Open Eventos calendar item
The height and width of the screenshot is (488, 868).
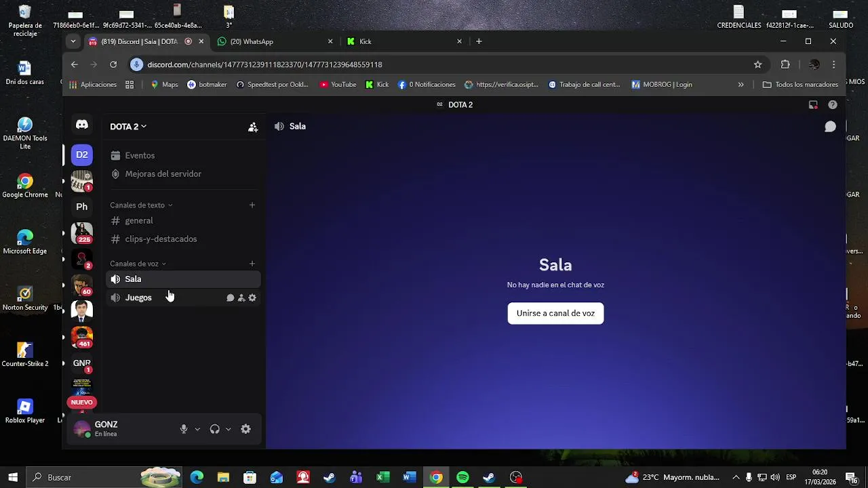(183, 155)
